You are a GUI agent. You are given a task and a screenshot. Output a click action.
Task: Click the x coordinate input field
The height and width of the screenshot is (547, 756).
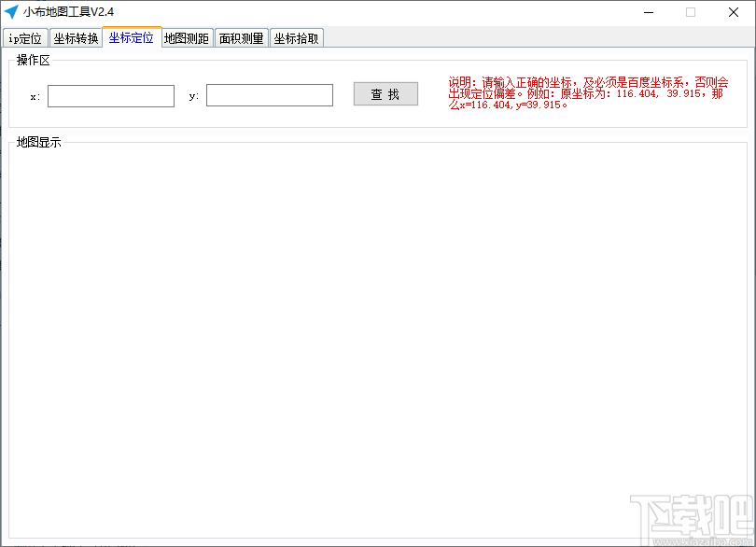[111, 96]
